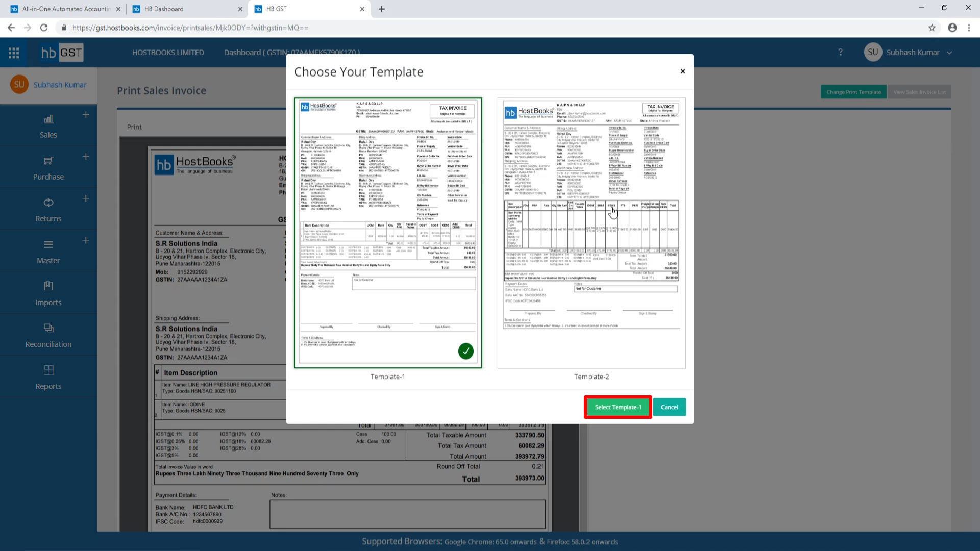The image size is (980, 551).
Task: Open the Chrome three-dot menu
Action: tap(969, 28)
